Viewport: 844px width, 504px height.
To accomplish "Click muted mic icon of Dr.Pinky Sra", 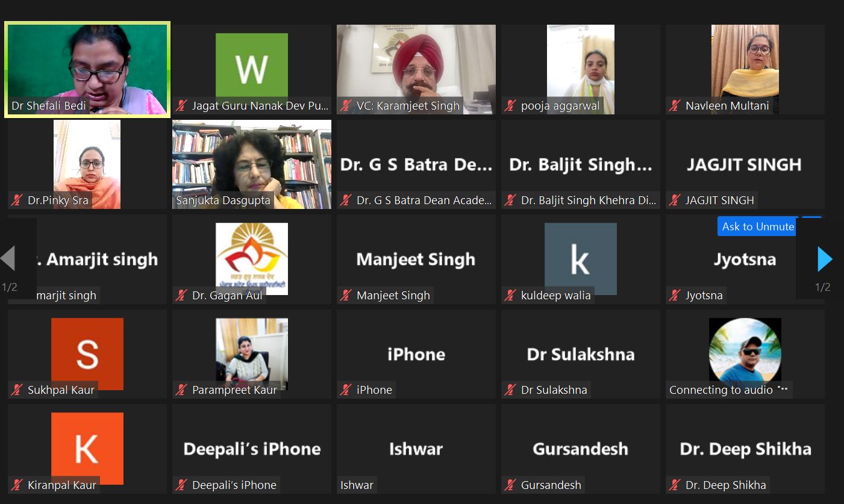I will coord(17,201).
